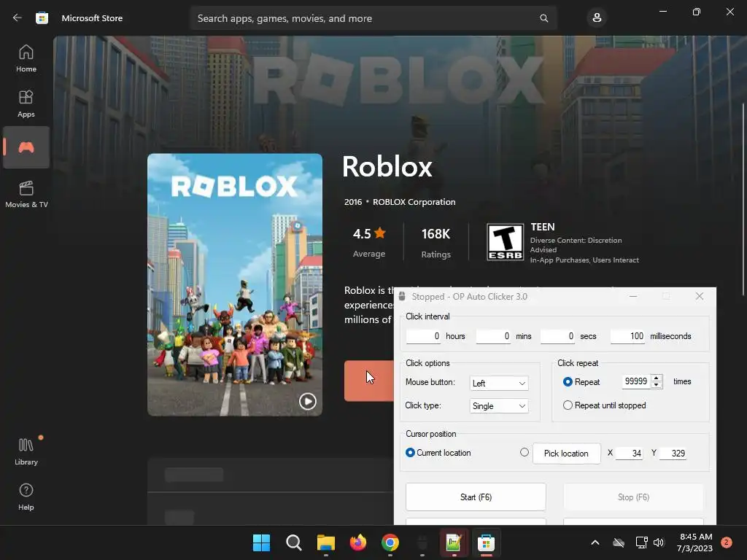
Task: Go back with the Microsoft Store back arrow
Action: pos(18,17)
